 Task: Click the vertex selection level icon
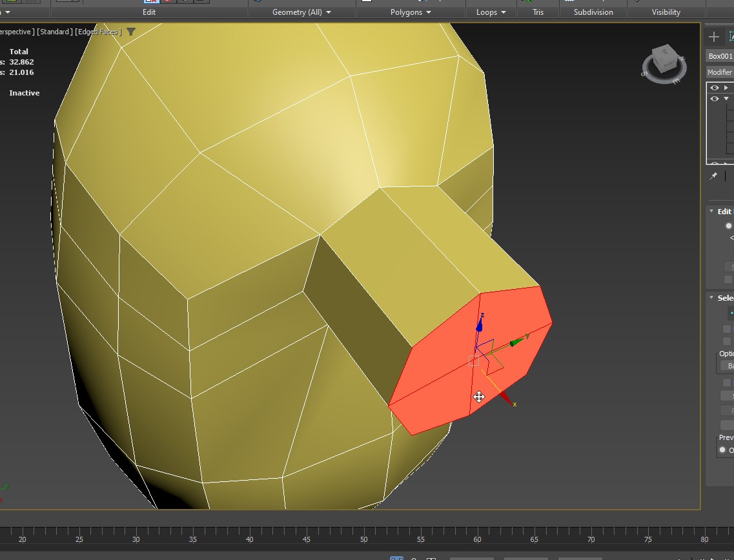pos(731,313)
